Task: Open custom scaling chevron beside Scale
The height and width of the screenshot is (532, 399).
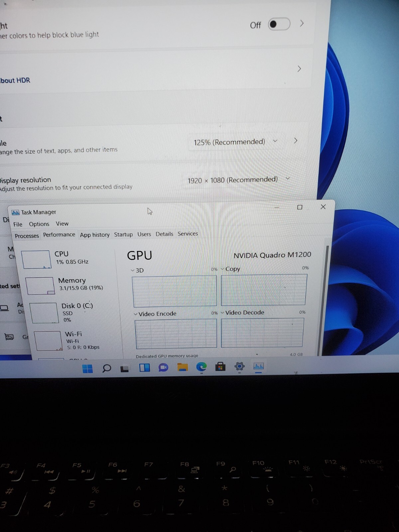Action: [x=295, y=141]
